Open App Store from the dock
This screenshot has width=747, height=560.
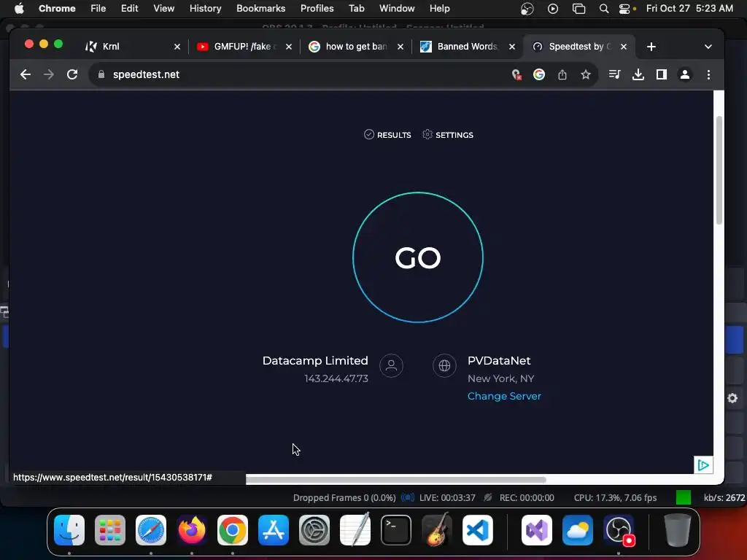(274, 530)
